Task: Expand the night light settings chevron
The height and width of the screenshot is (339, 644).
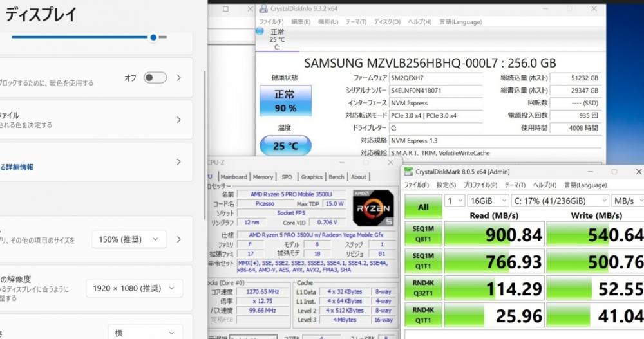Action: click(178, 78)
